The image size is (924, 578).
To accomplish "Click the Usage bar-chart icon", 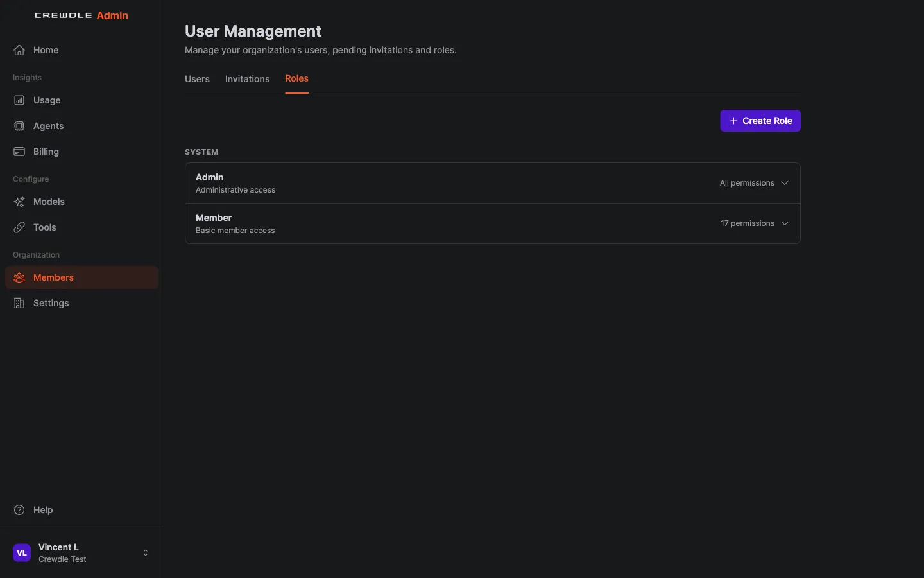I will (19, 100).
